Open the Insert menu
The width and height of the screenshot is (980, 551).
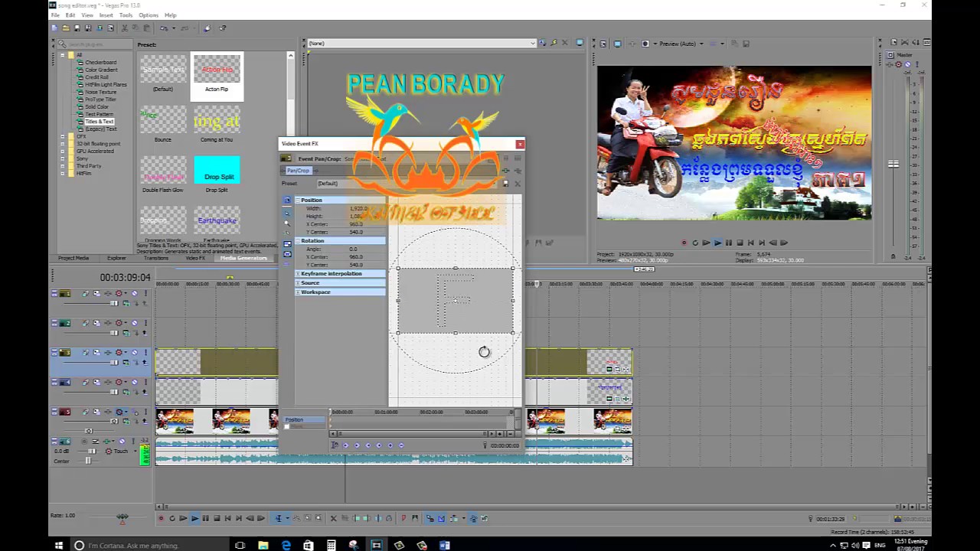click(x=106, y=15)
